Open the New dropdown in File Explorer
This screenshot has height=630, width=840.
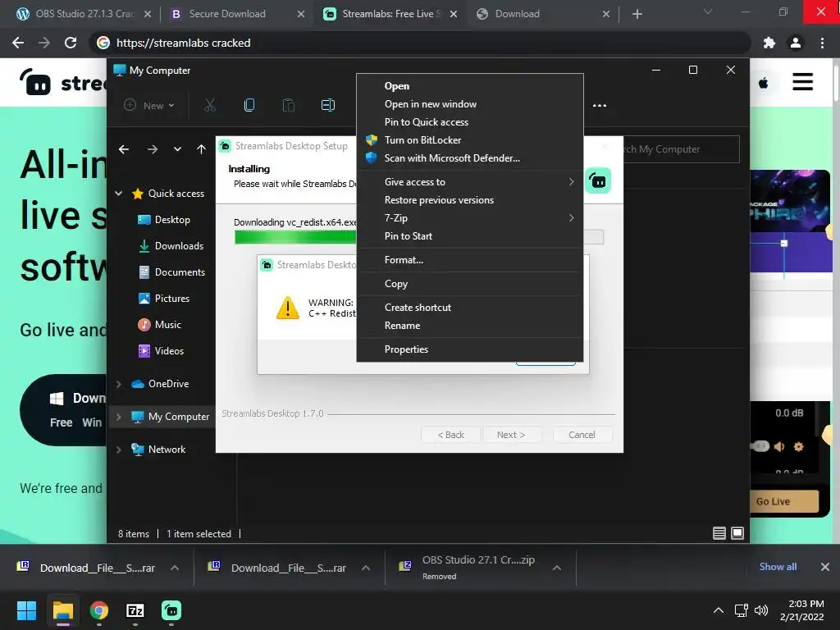coord(149,106)
